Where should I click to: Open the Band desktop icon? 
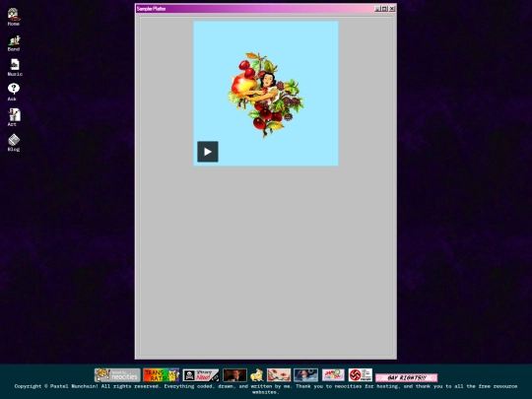14,43
